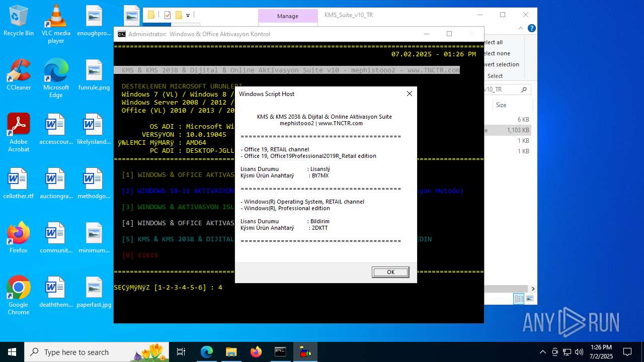
Task: Open Firefox desktop shortcut
Action: [19, 238]
